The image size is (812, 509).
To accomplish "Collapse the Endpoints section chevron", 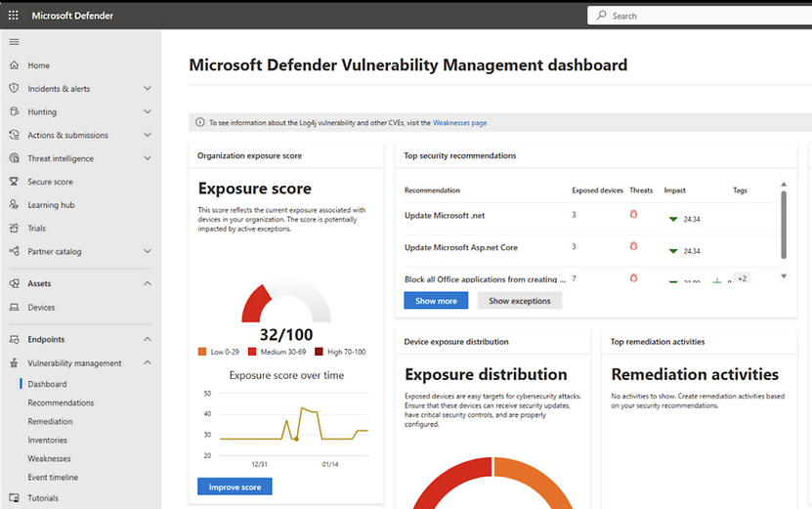I will [148, 339].
